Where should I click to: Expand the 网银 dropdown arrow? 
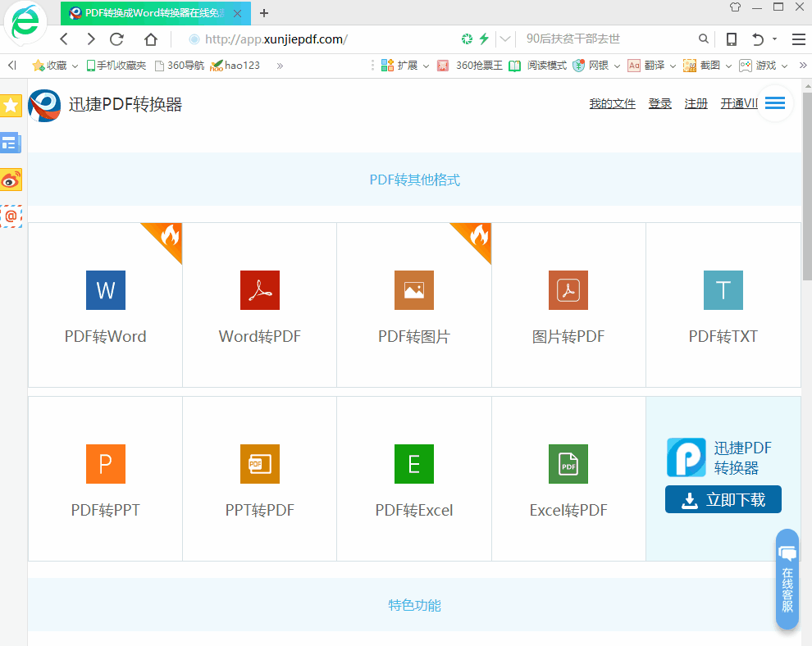pos(618,66)
